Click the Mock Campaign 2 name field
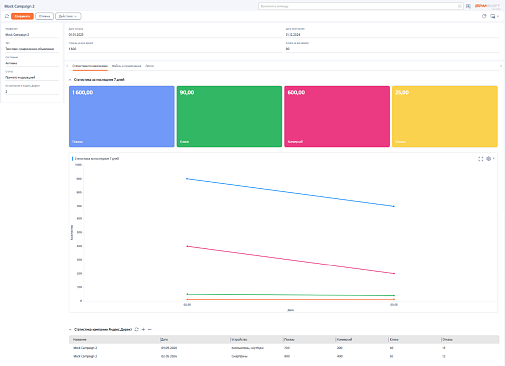This screenshot has width=505, height=366. click(x=32, y=35)
